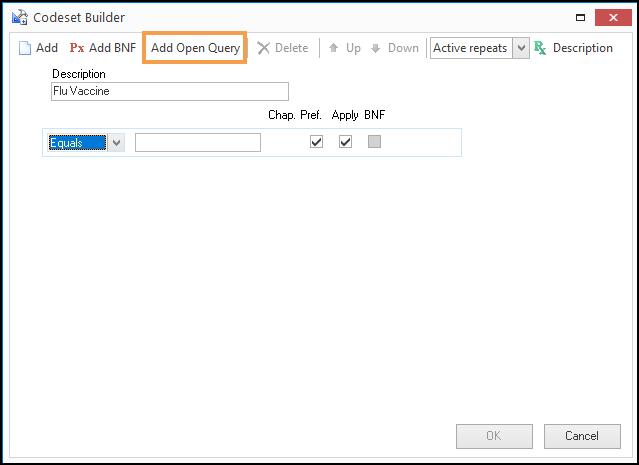Expand the Equals operator dropdown arrow

[x=117, y=143]
